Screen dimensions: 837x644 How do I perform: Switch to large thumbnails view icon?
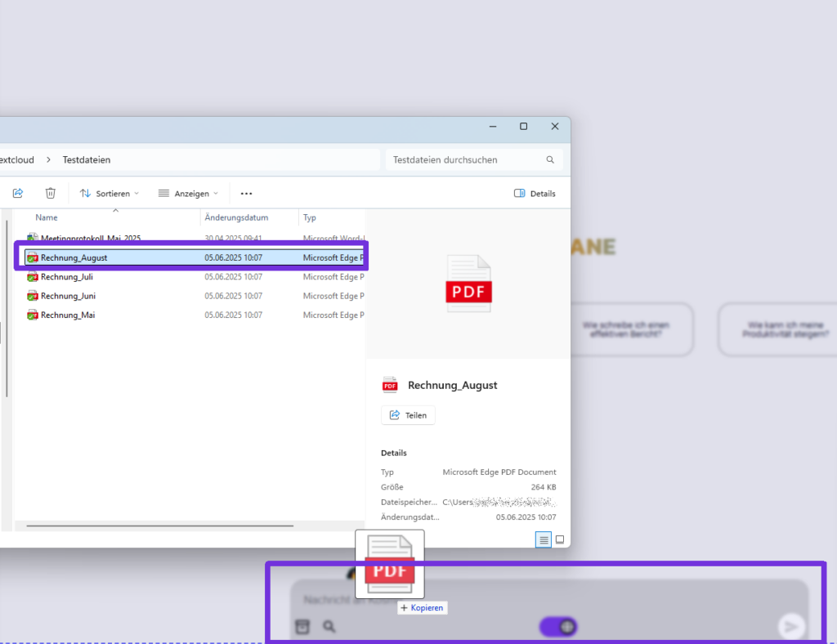click(560, 539)
